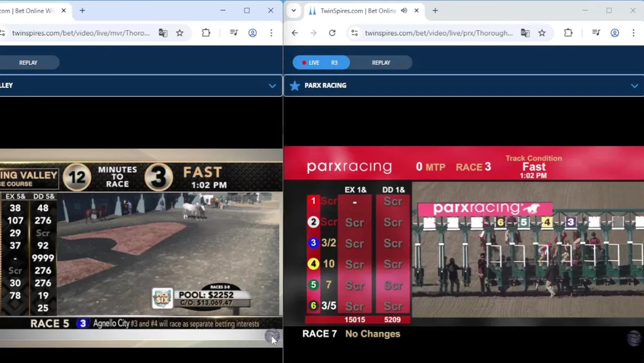Open Chrome menu dots in left window
Image resolution: width=644 pixels, height=363 pixels.
tap(271, 33)
